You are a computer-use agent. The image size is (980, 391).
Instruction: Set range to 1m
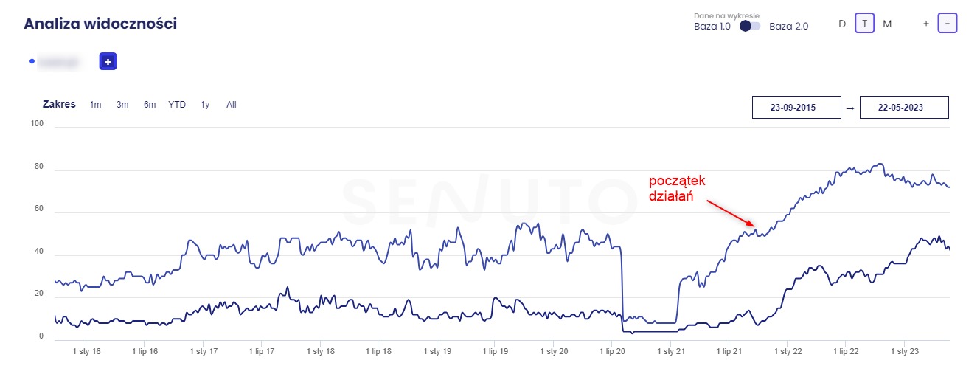(x=95, y=105)
